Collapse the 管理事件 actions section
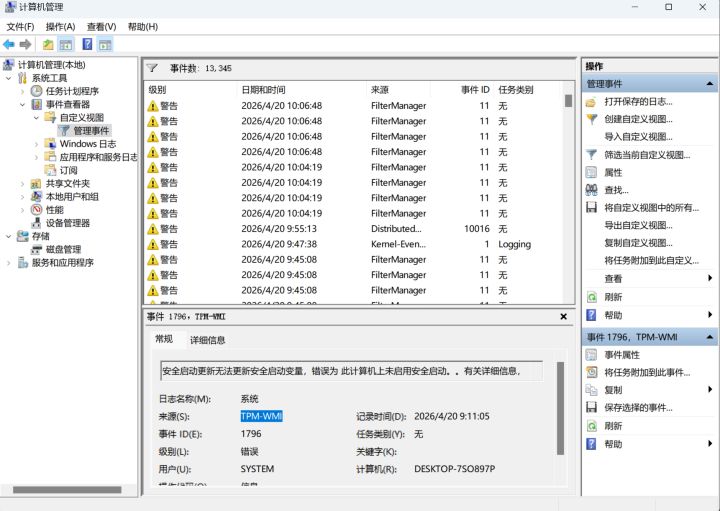Image resolution: width=720 pixels, height=511 pixels. [x=710, y=84]
